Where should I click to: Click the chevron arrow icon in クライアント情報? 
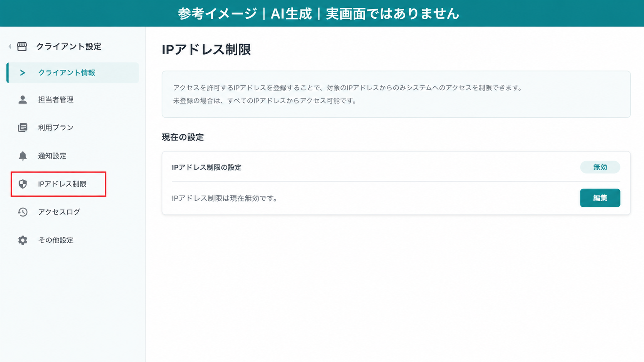pyautogui.click(x=22, y=73)
